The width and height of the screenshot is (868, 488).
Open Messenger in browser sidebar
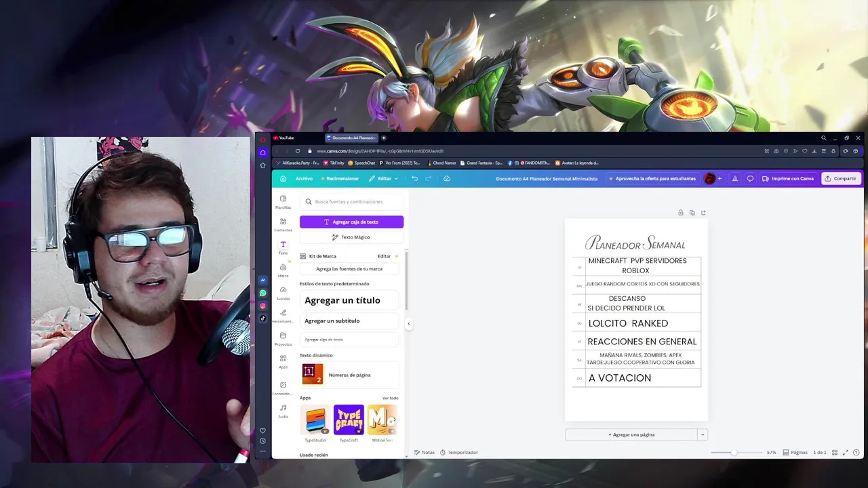(263, 281)
